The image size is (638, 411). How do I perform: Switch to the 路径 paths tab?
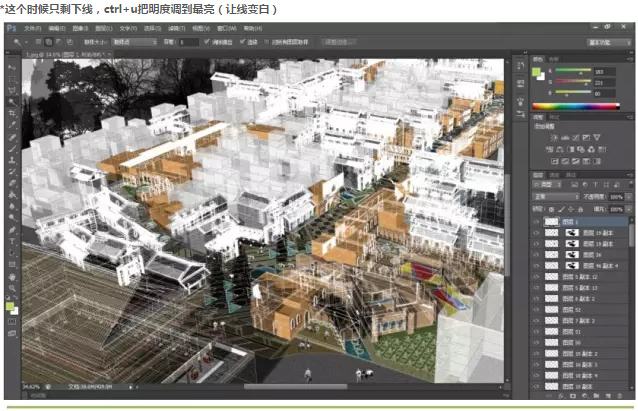coord(571,175)
